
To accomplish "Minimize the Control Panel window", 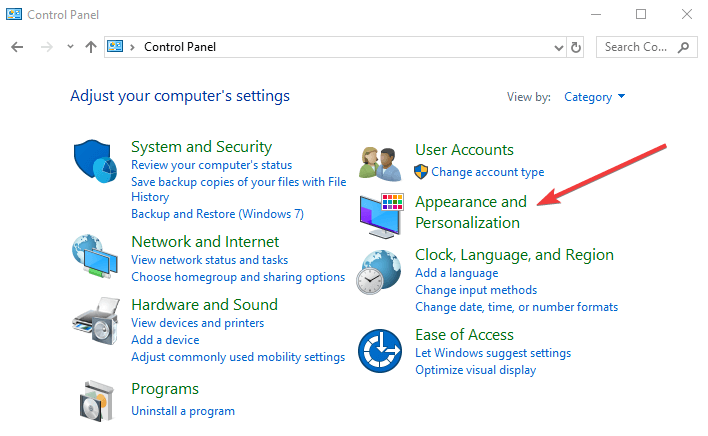I will [x=596, y=14].
